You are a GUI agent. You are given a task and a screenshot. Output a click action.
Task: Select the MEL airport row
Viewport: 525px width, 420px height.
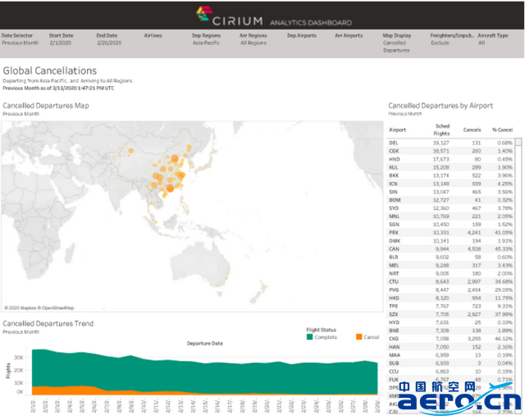[450, 265]
